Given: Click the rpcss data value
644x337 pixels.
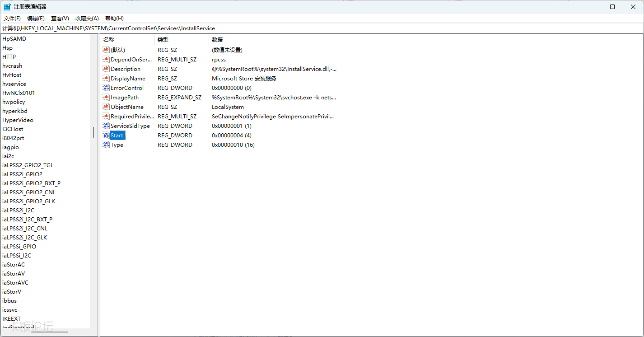Looking at the screenshot, I should click(219, 59).
